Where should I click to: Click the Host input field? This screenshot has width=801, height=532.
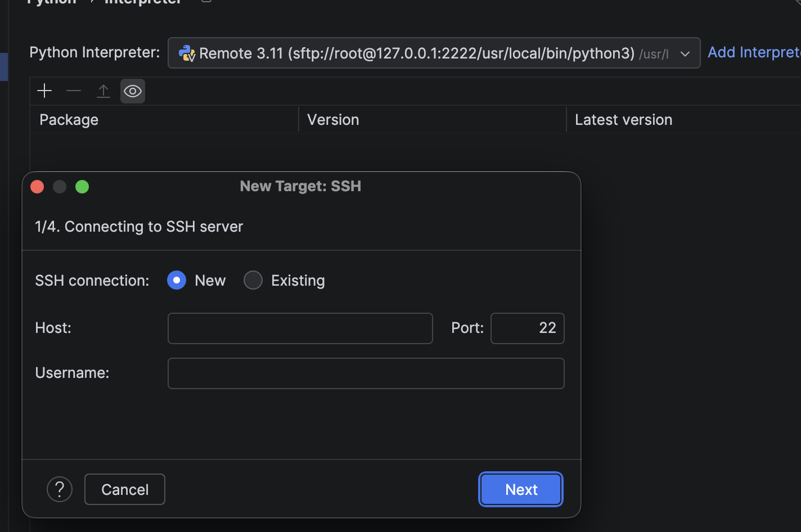pyautogui.click(x=300, y=328)
